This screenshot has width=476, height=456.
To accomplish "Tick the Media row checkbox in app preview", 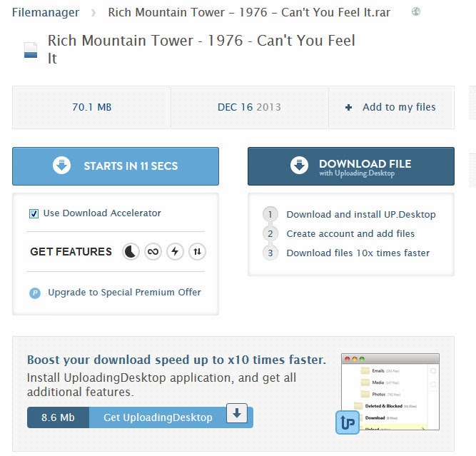I will [x=433, y=385].
